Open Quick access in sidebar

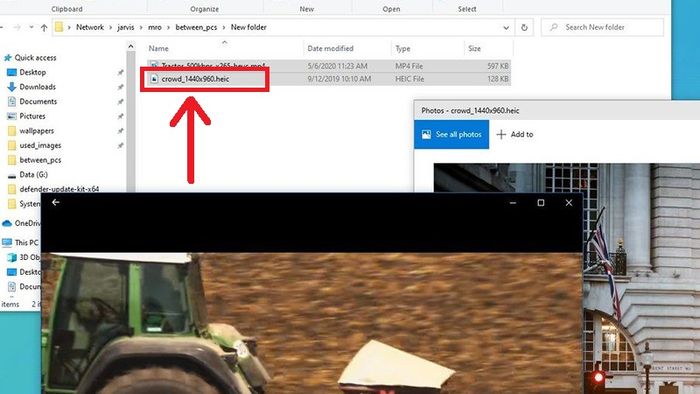click(x=35, y=58)
